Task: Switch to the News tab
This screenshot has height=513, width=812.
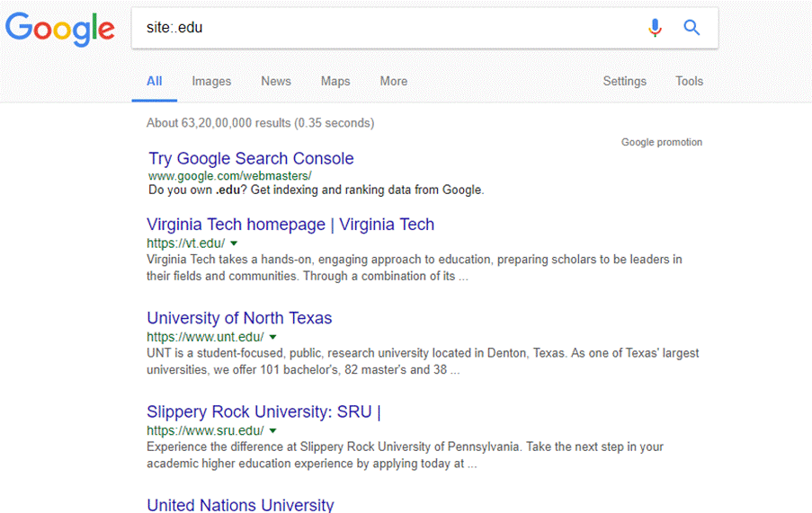Action: coord(276,81)
